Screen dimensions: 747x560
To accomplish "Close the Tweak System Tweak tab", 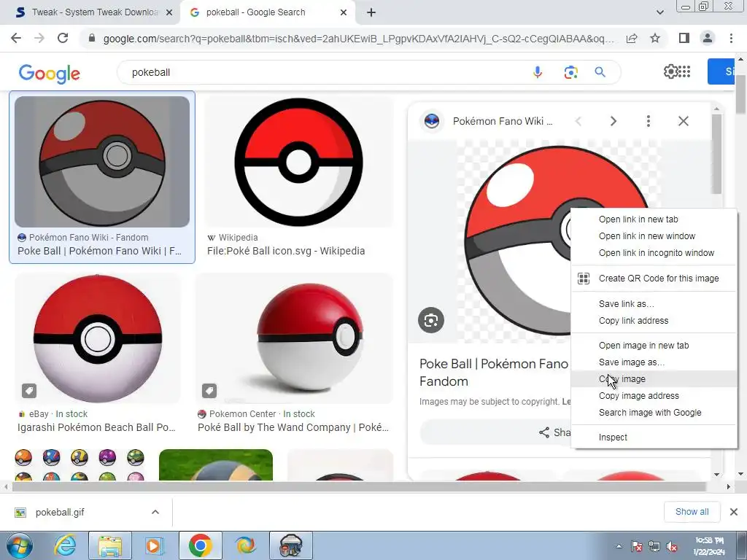I will coord(169,12).
